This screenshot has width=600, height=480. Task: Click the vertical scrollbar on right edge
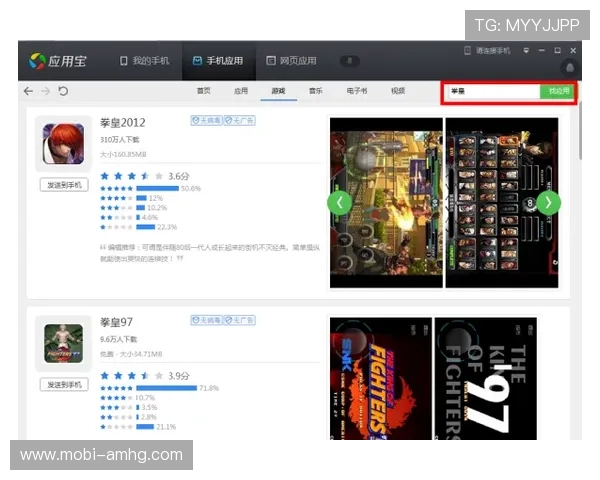click(x=580, y=130)
